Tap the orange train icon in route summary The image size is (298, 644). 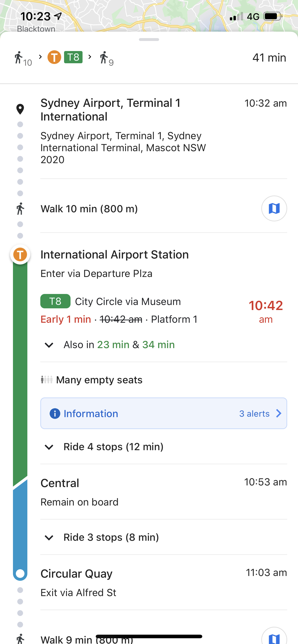point(54,57)
